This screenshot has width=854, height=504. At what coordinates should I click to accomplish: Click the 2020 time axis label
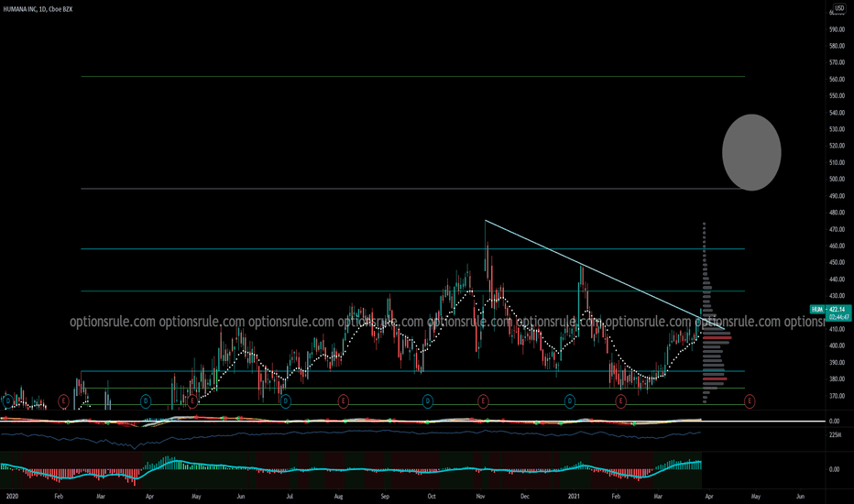(x=12, y=497)
